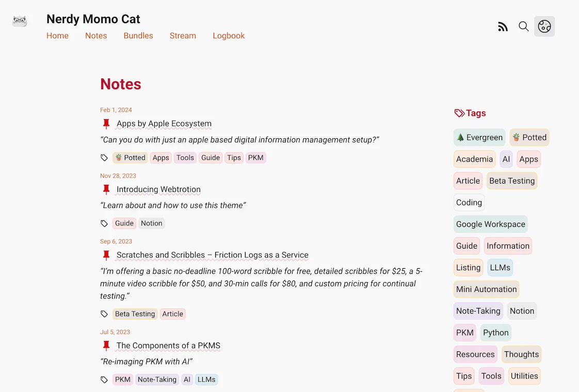The width and height of the screenshot is (579, 392).
Task: Open Scratches and Scribbles article link
Action: coord(212,255)
